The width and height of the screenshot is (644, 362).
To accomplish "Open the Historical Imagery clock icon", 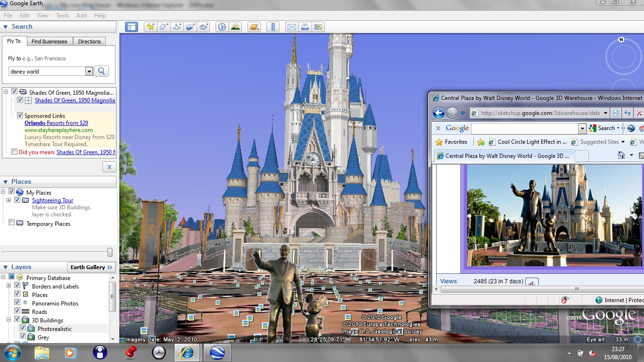I will [x=222, y=27].
